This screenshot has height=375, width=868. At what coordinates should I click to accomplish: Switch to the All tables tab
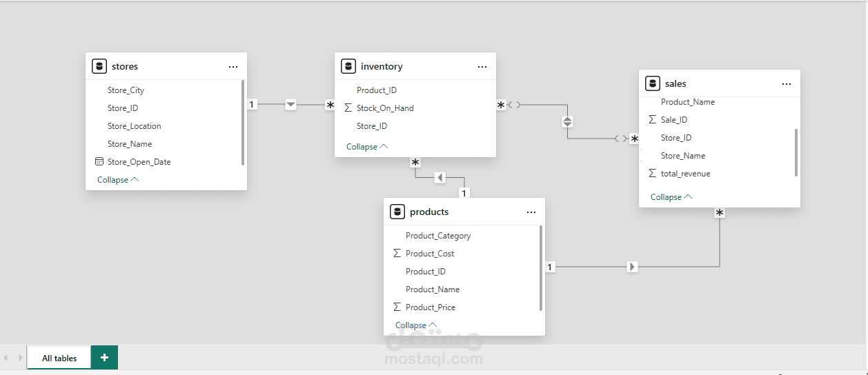[59, 358]
